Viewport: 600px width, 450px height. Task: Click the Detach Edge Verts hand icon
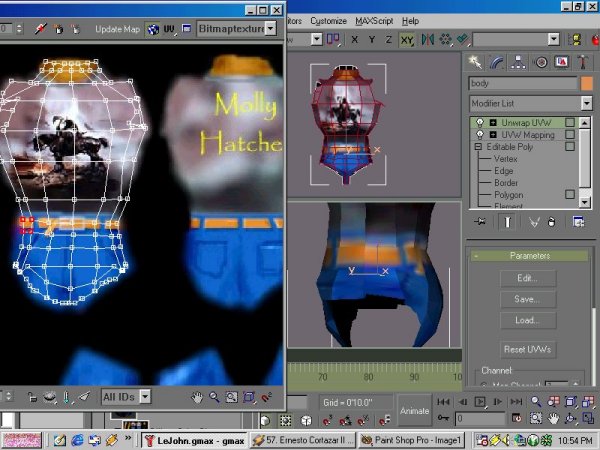click(x=75, y=29)
